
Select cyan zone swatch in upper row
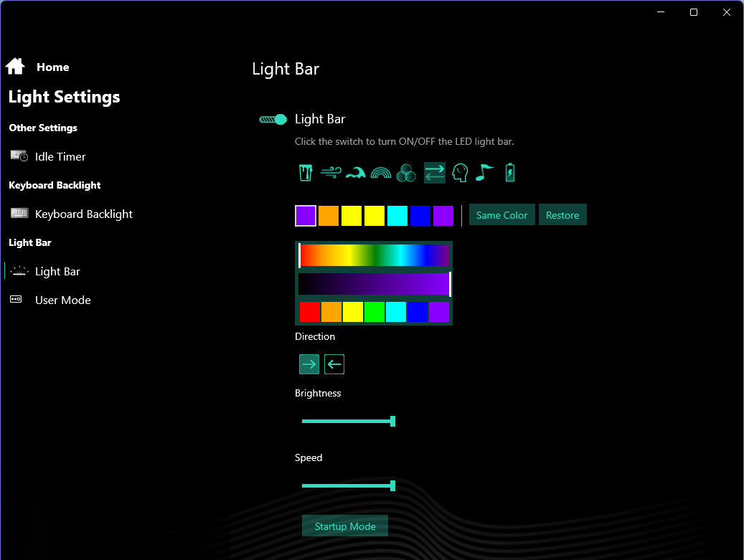pyautogui.click(x=397, y=216)
